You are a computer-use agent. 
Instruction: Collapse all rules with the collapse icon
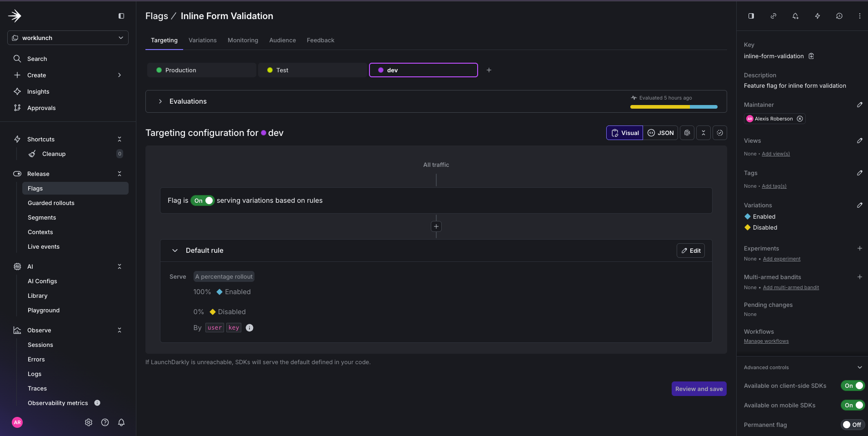pos(703,133)
